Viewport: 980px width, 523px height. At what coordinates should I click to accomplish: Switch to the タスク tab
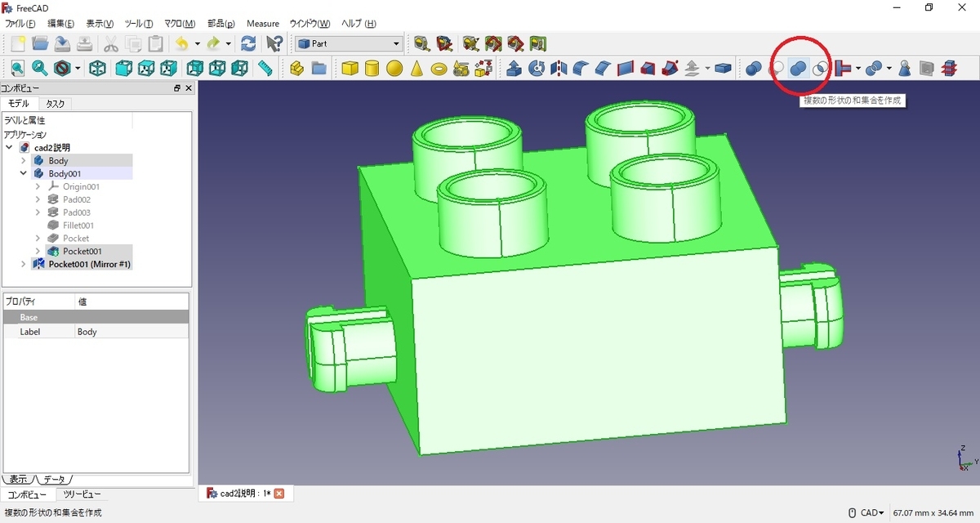pos(56,104)
